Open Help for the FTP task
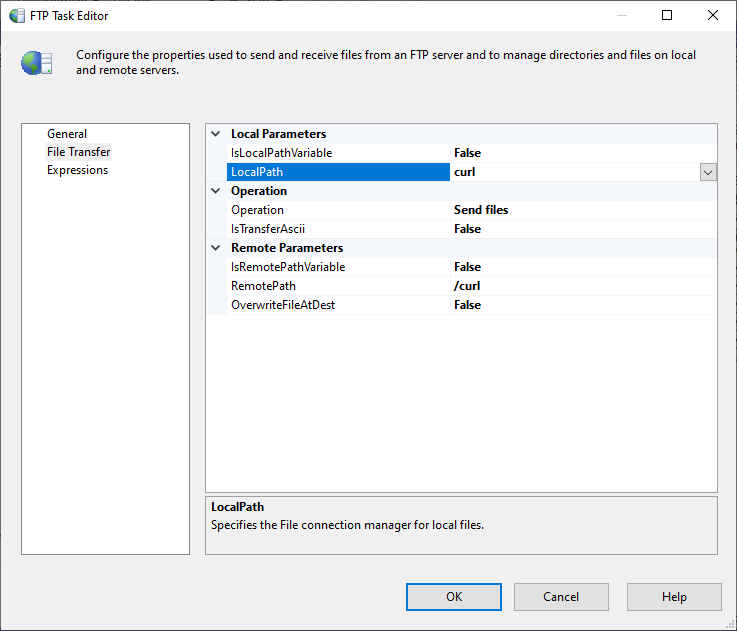737x631 pixels. [674, 597]
